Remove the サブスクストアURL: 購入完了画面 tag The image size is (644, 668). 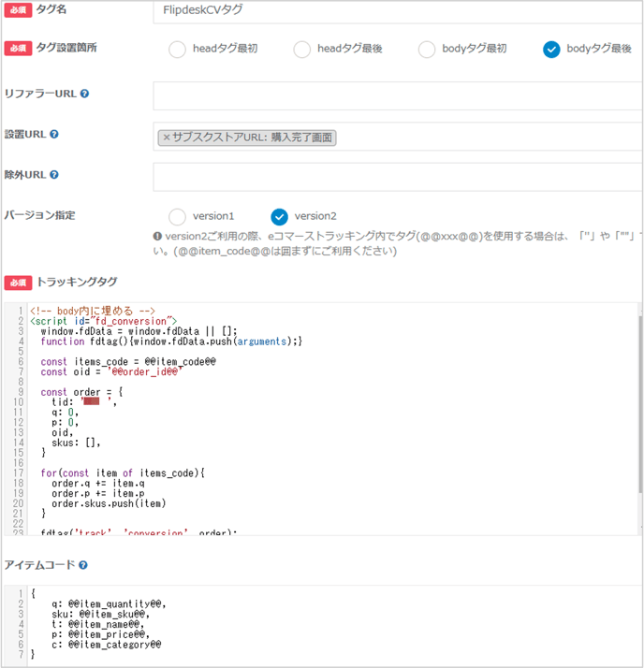point(167,138)
